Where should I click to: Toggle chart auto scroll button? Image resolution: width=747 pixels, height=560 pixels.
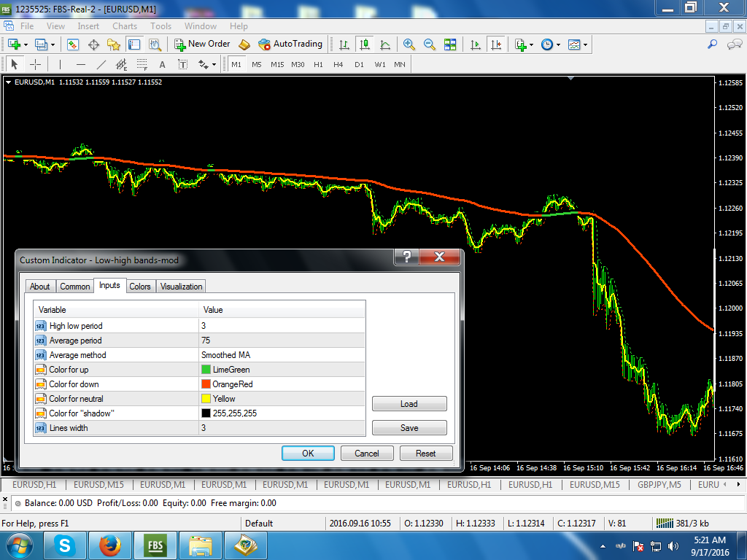point(475,44)
